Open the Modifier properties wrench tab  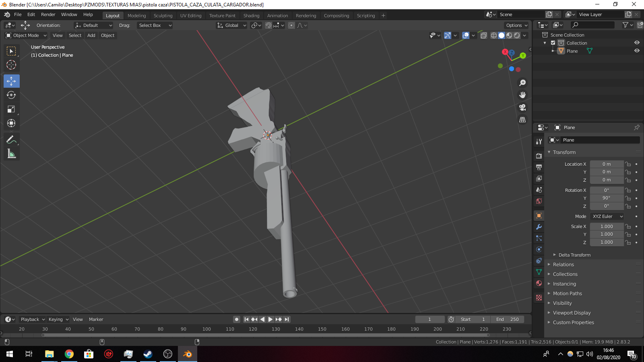539,227
